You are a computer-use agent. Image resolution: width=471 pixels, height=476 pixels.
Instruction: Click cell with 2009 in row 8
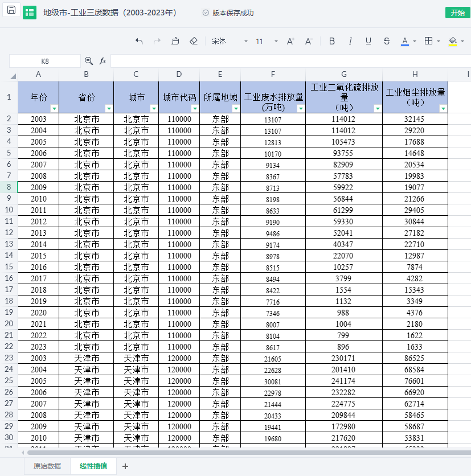38,187
